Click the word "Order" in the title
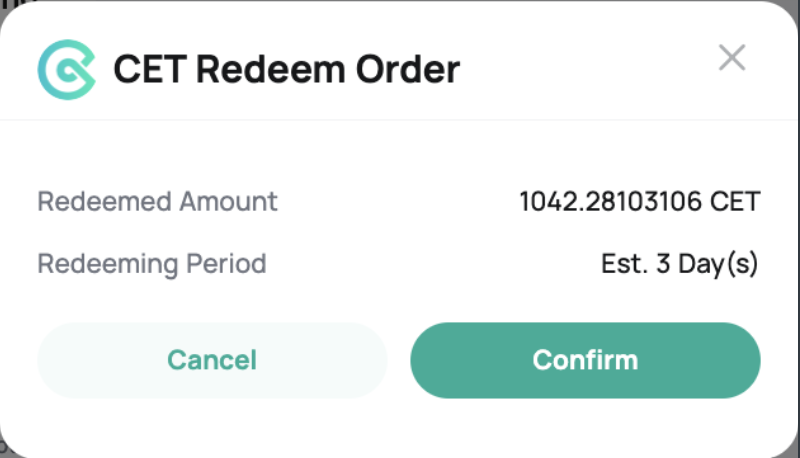Viewport: 800px width, 458px height. pos(408,69)
